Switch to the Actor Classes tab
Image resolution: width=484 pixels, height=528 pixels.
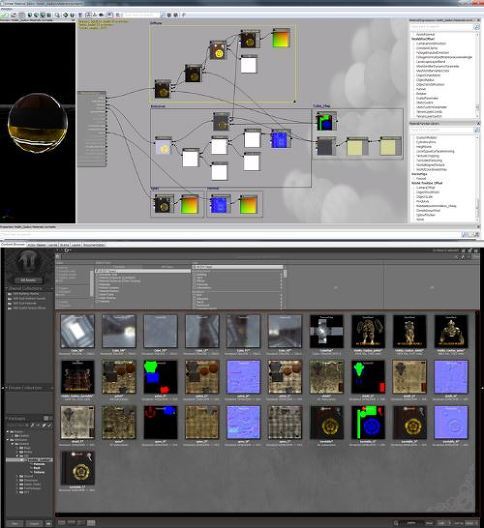point(37,245)
